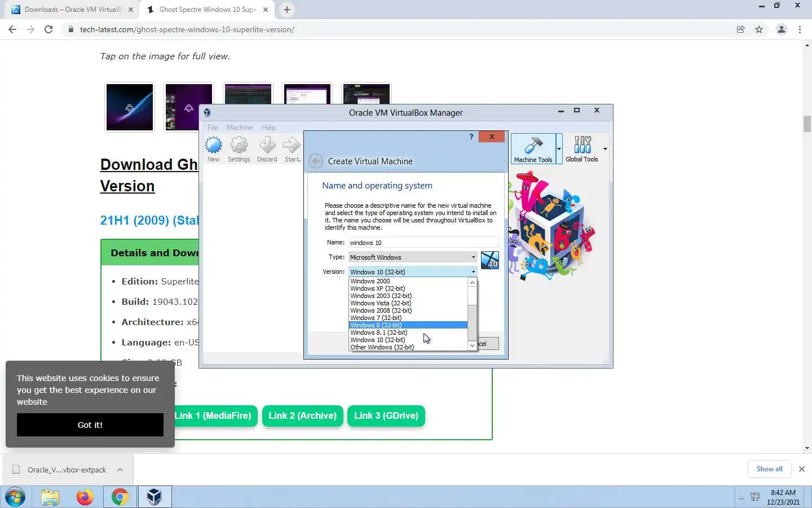Open Firefox from taskbar
Image resolution: width=812 pixels, height=508 pixels.
(85, 497)
